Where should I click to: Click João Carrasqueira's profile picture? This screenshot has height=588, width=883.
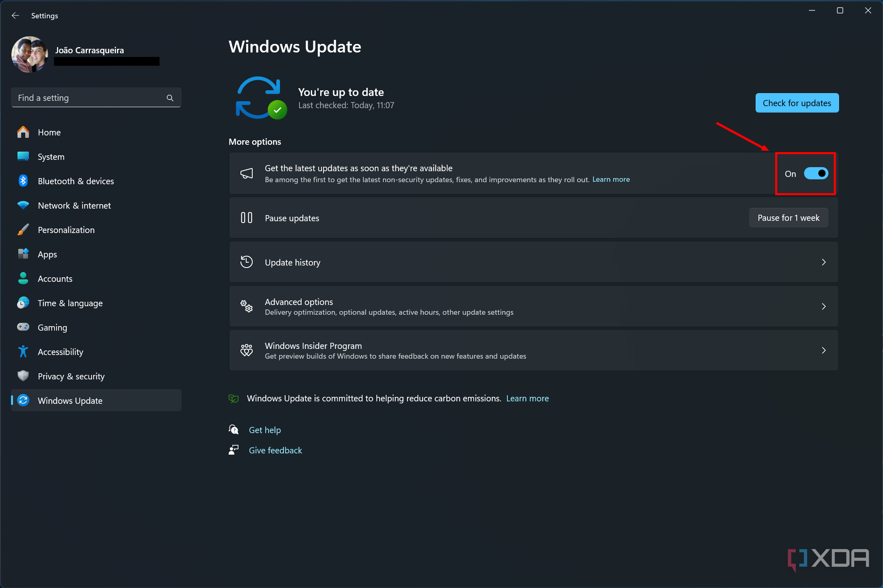pos(29,54)
